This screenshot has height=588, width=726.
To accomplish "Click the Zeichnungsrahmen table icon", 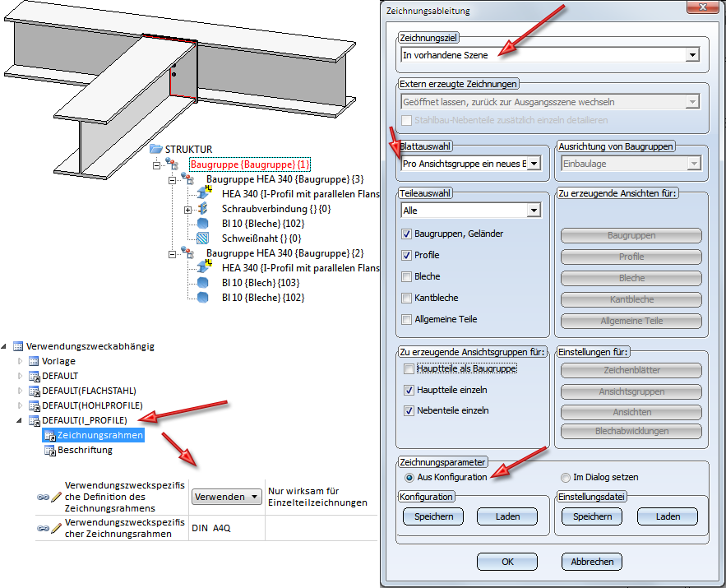I will pyautogui.click(x=49, y=435).
